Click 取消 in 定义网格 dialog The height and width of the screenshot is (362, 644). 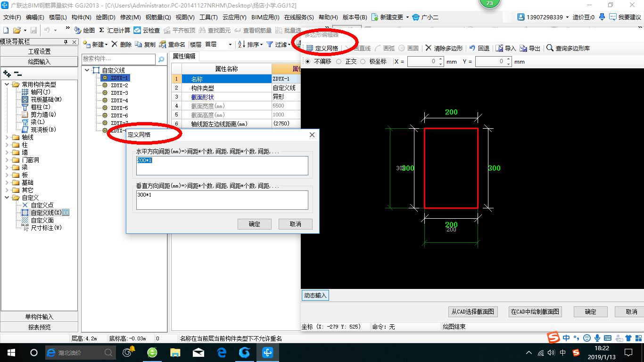[295, 224]
